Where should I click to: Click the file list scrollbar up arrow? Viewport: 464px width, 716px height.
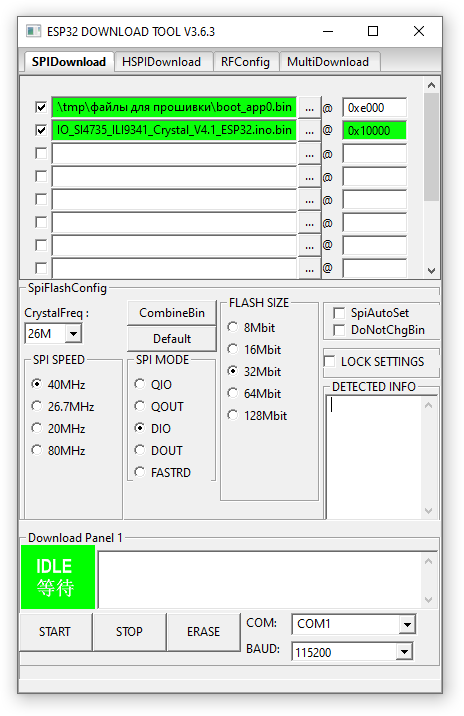(431, 85)
